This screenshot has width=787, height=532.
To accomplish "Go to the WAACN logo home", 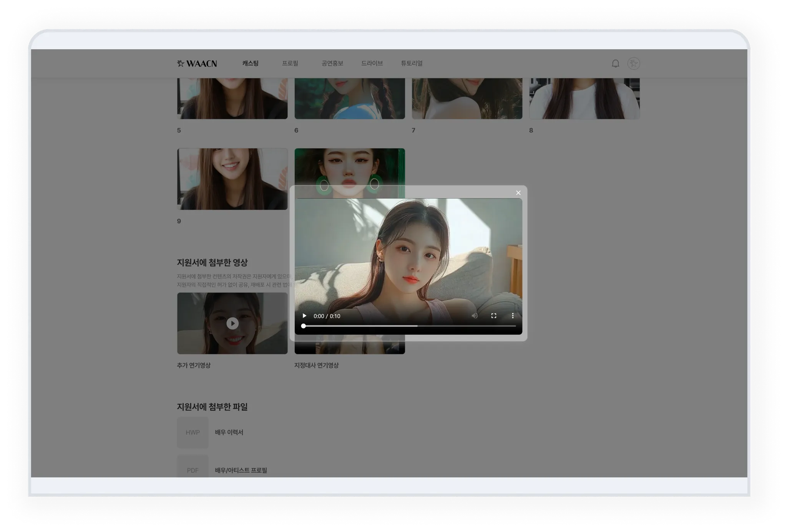I will [x=197, y=64].
